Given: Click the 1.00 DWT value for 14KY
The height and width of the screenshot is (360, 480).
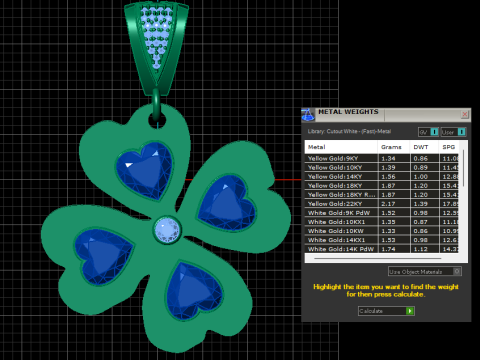Looking at the screenshot, I should click(421, 176).
